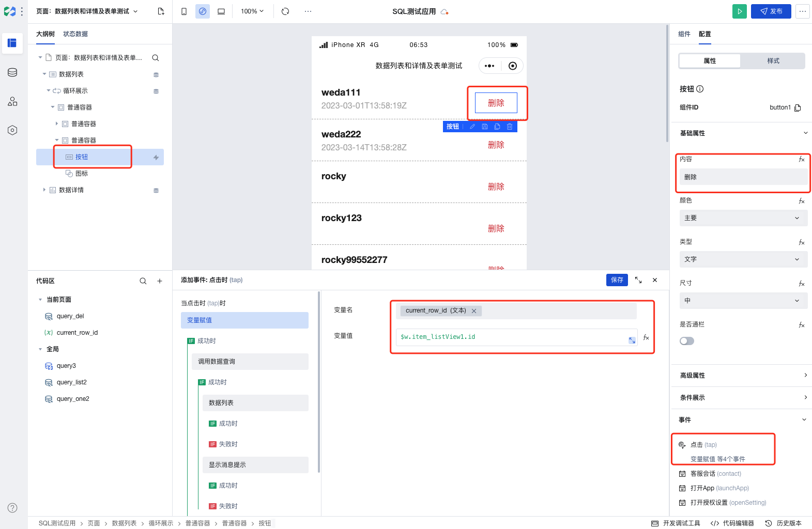Open the data source sidebar icon
Screen dimensions: 812x529
tap(12, 72)
